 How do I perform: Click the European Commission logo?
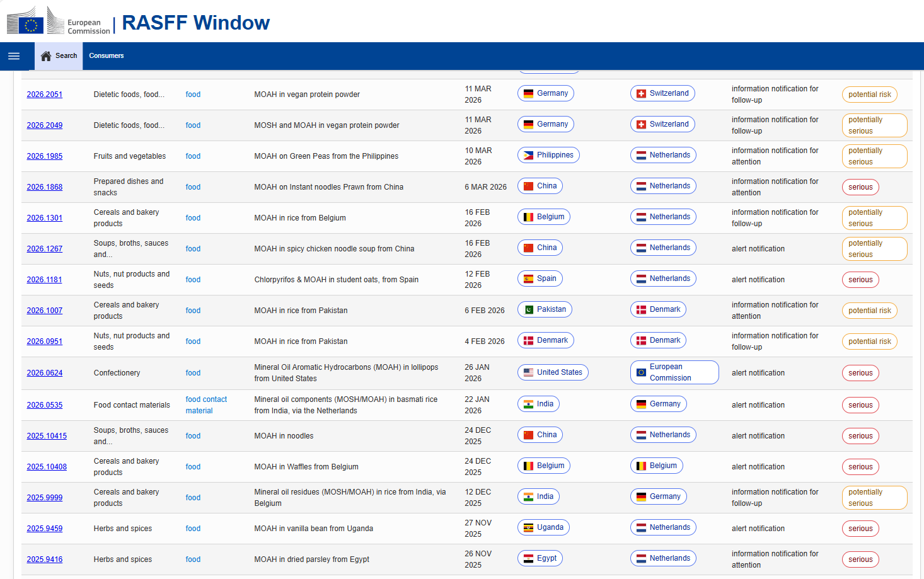tap(58, 22)
